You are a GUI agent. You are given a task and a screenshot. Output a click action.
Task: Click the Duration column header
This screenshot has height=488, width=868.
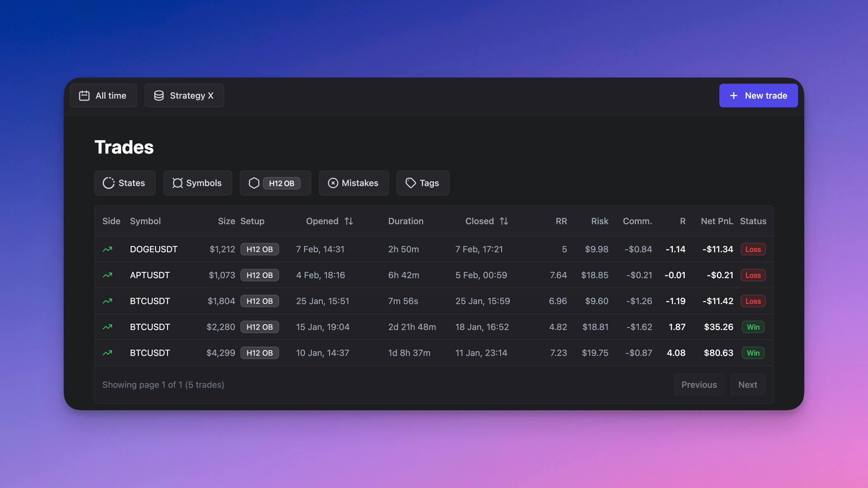click(x=406, y=221)
